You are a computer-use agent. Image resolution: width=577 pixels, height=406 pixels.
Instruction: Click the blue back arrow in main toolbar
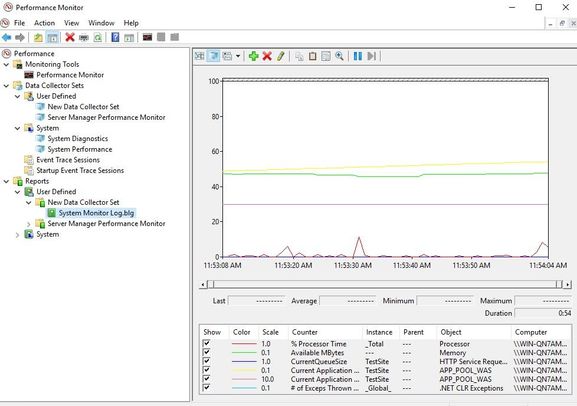[x=6, y=37]
